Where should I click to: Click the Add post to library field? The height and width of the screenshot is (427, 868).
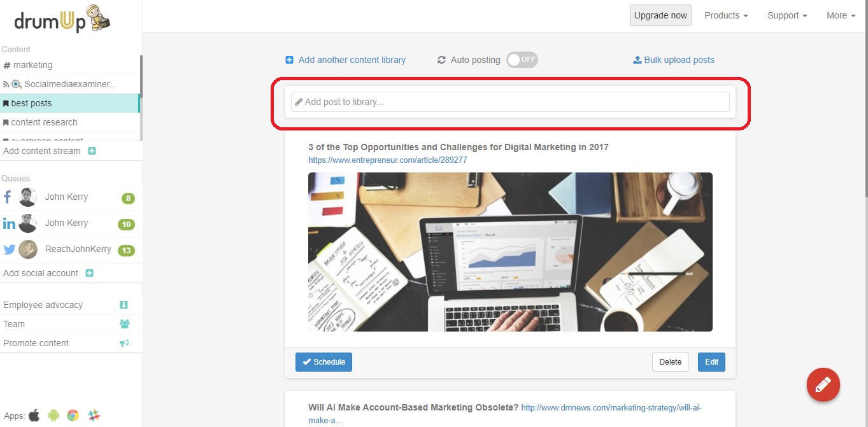point(510,102)
